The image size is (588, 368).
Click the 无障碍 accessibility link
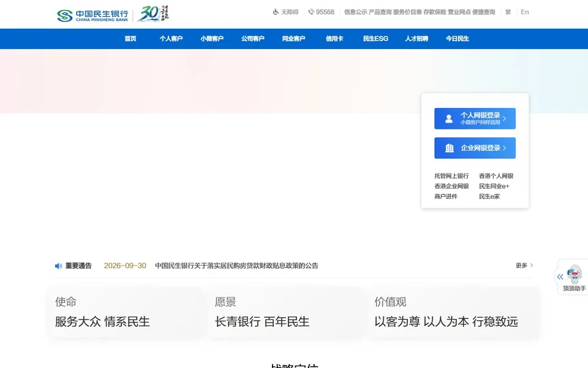[x=290, y=12]
